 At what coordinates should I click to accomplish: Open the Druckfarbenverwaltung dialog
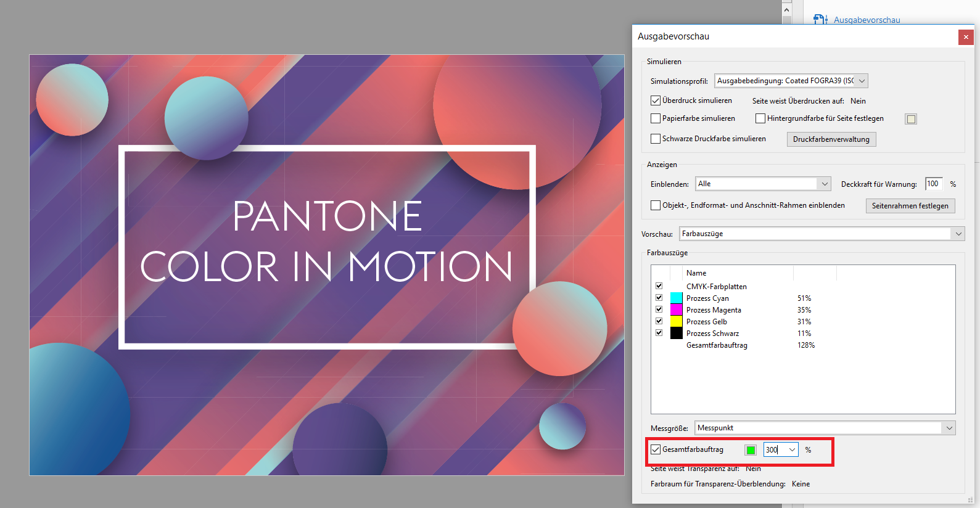tap(831, 139)
